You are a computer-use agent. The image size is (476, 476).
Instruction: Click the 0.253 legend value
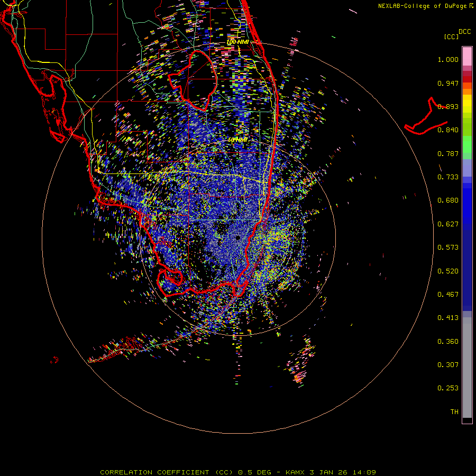coord(448,388)
